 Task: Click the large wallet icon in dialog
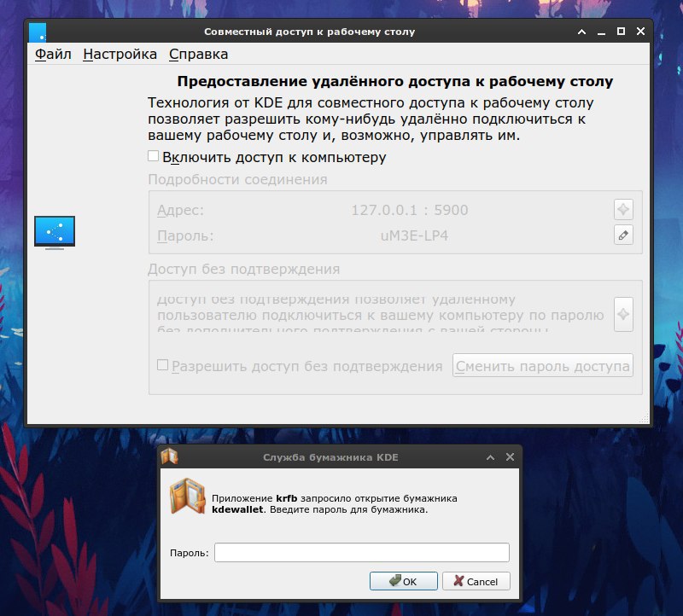(x=187, y=497)
